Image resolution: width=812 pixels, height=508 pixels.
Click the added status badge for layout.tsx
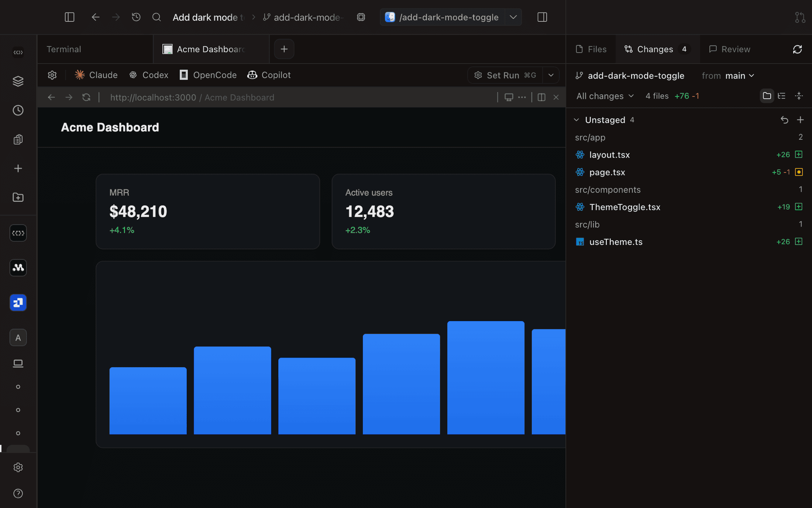pos(799,154)
